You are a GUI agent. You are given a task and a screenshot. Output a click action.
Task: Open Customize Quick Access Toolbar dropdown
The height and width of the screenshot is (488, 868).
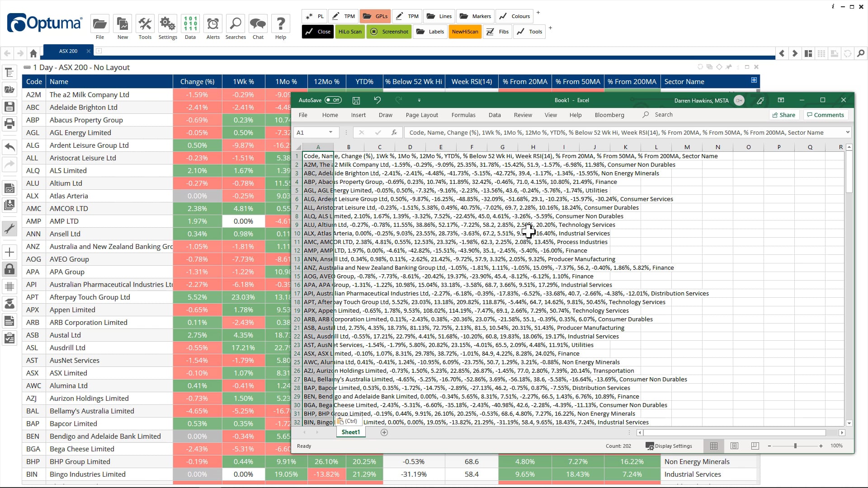point(419,100)
